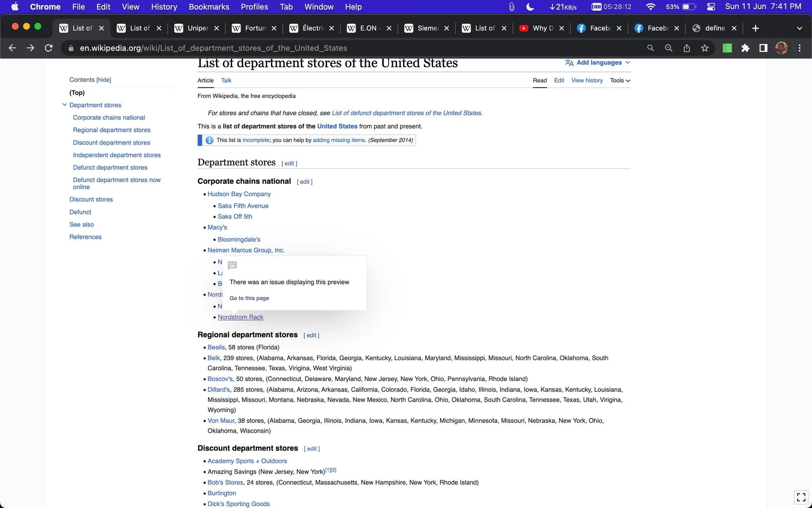Hide the Contents sidebar
Viewport: 812px width, 508px height.
point(104,80)
